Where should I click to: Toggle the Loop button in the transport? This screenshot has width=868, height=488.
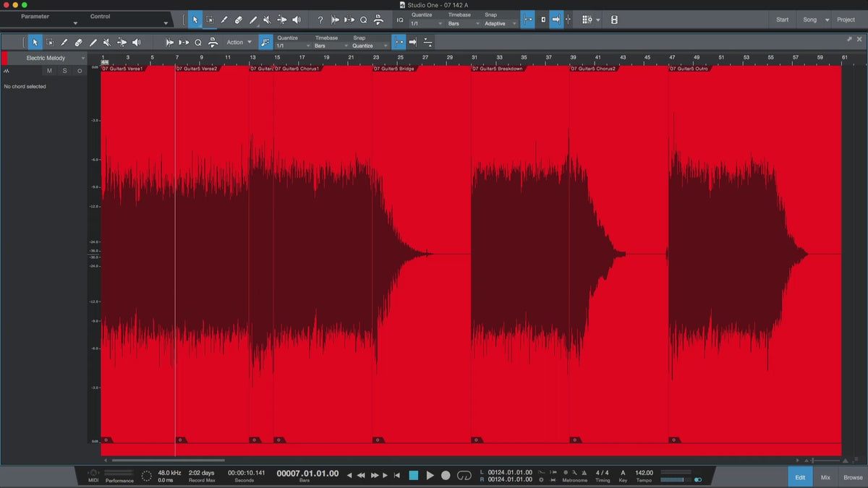pos(464,475)
